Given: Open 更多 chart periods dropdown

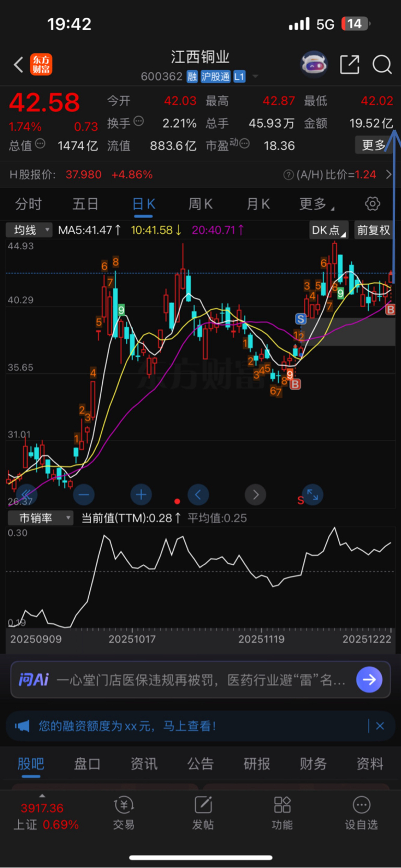Looking at the screenshot, I should (x=317, y=204).
